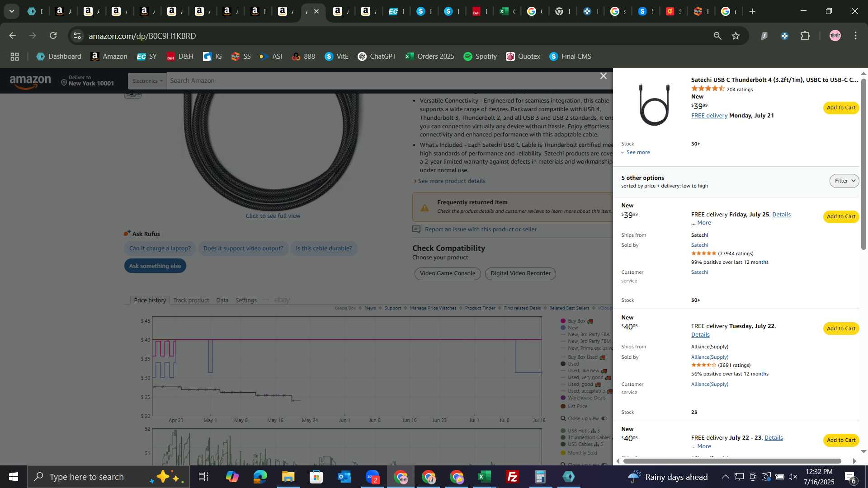Open a new browser tab
868x488 pixels.
[x=752, y=11]
